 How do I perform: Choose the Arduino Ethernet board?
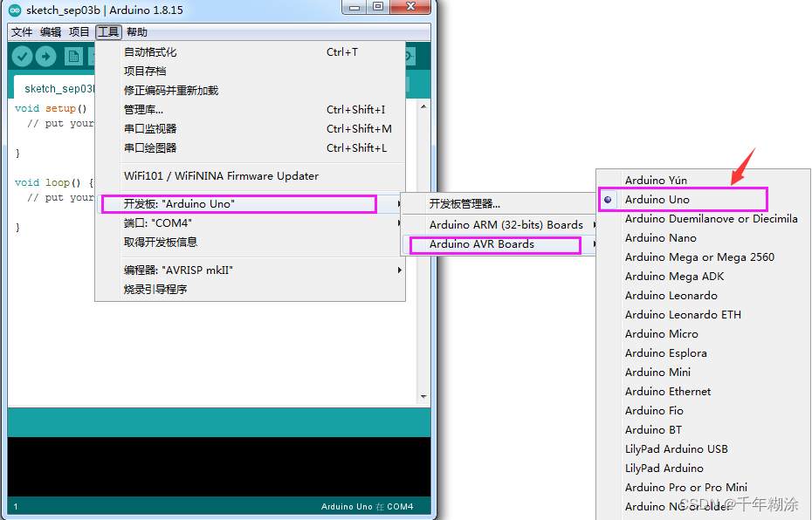click(x=703, y=391)
